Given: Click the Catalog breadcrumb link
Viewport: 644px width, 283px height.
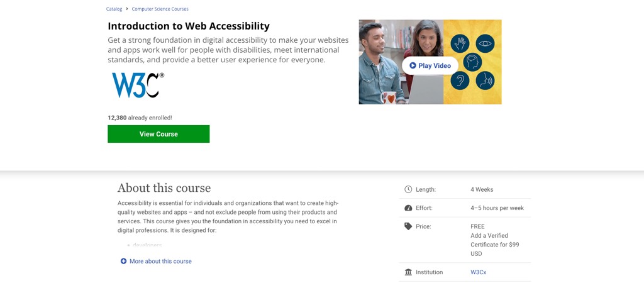Looking at the screenshot, I should click(x=114, y=9).
